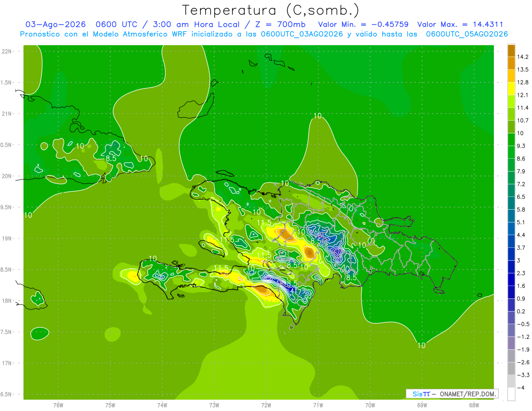Viewport: 532px width, 411px height.
Task: Click the valid-until stamp "0600UTC_05AGO2026"
Action: pyautogui.click(x=467, y=34)
